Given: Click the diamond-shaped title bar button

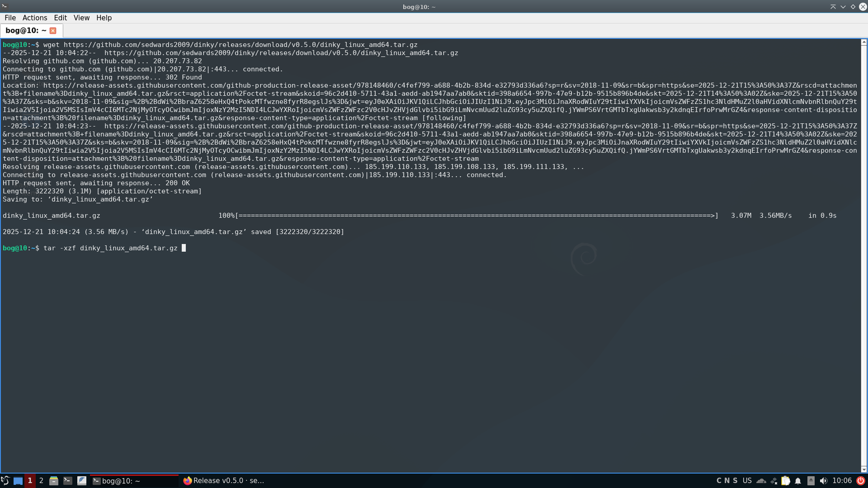Looking at the screenshot, I should [853, 7].
